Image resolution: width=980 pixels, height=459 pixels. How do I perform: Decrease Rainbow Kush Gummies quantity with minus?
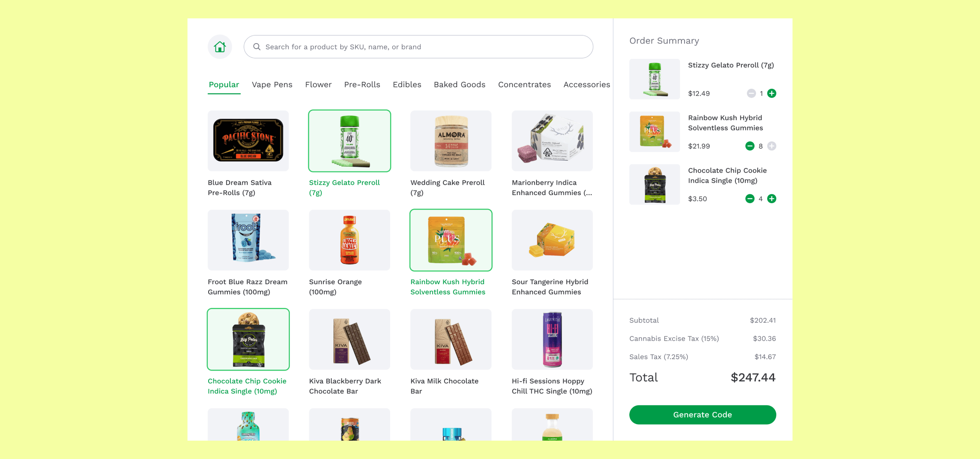pyautogui.click(x=750, y=146)
